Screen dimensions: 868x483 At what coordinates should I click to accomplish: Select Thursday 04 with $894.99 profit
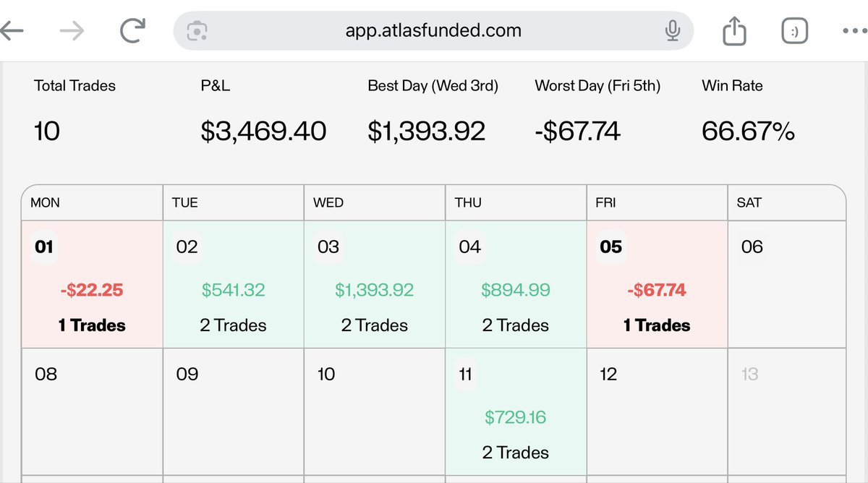tap(515, 284)
